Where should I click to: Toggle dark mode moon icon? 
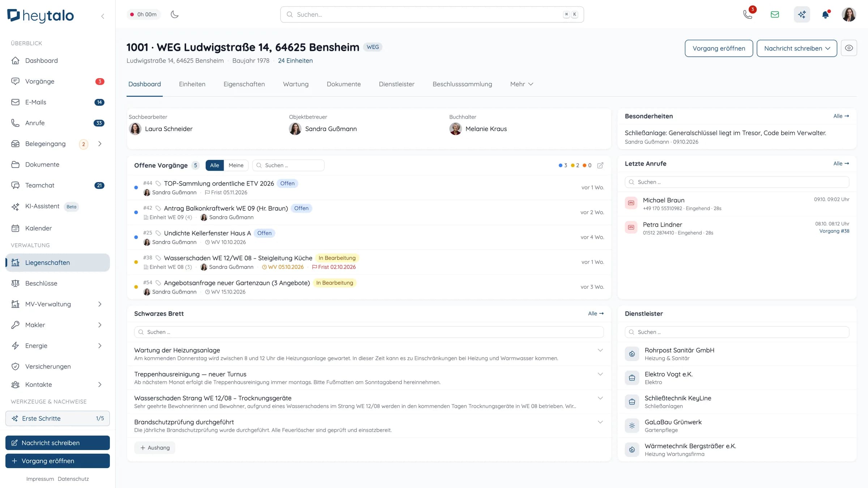(174, 14)
